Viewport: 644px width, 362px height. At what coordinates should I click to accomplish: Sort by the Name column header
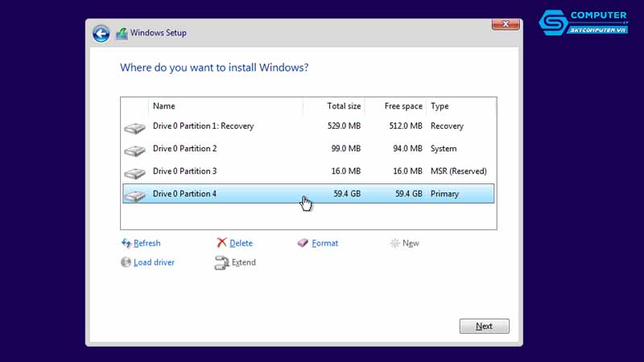[225, 106]
